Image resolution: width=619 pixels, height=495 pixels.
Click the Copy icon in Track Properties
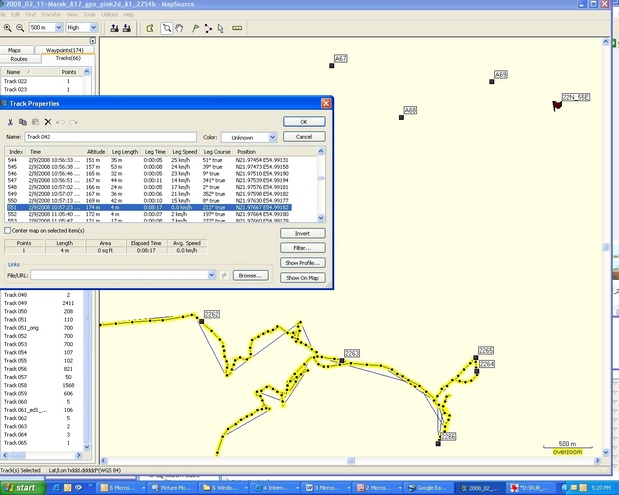point(23,122)
